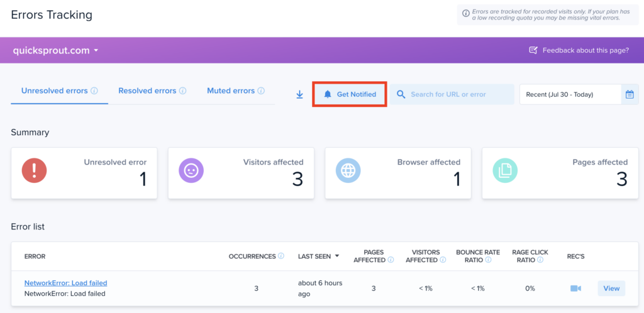644x313 pixels.
Task: Click the blue globe Browser affected icon
Action: 348,170
